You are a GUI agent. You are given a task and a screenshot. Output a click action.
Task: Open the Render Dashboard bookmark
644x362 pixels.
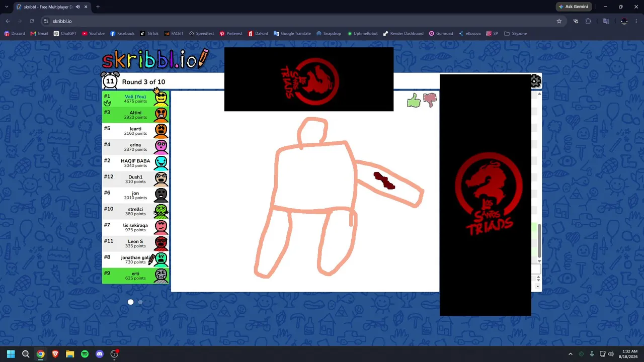point(403,34)
